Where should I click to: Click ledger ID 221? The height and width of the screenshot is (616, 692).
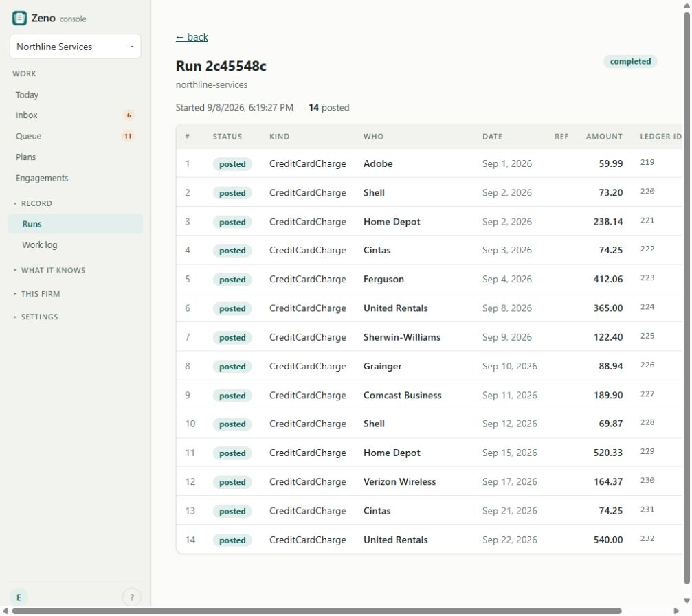coord(647,220)
